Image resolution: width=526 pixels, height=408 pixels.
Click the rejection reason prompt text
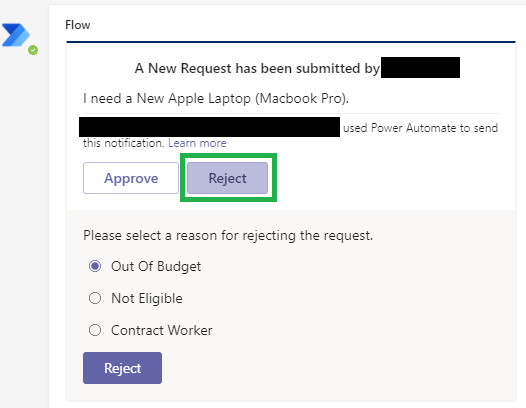[228, 236]
